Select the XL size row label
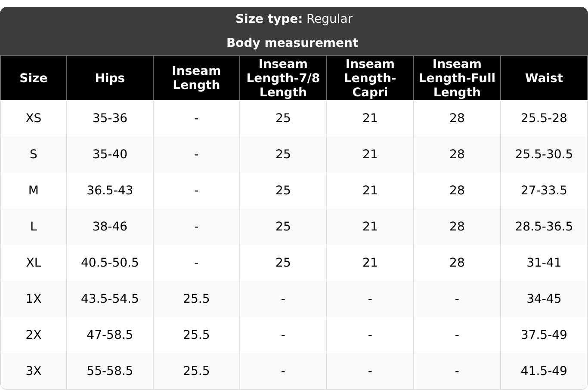The width and height of the screenshot is (588, 390). coord(34,262)
